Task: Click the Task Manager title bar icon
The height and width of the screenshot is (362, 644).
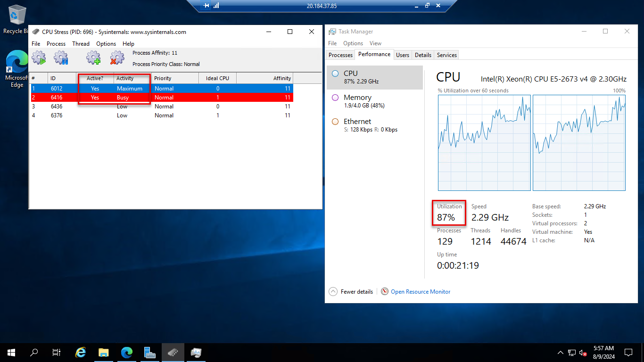Action: [x=332, y=32]
